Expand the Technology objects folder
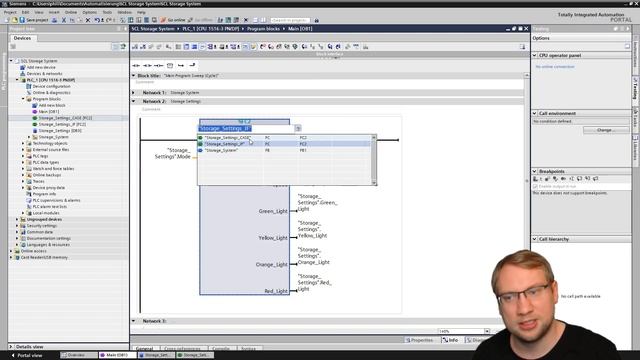This screenshot has height=360, width=640. (x=23, y=143)
